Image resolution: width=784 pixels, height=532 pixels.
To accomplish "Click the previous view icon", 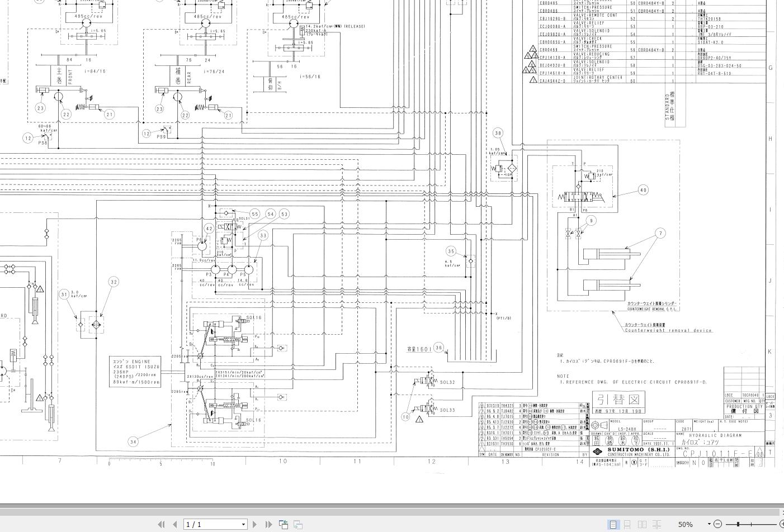I will coord(284,524).
